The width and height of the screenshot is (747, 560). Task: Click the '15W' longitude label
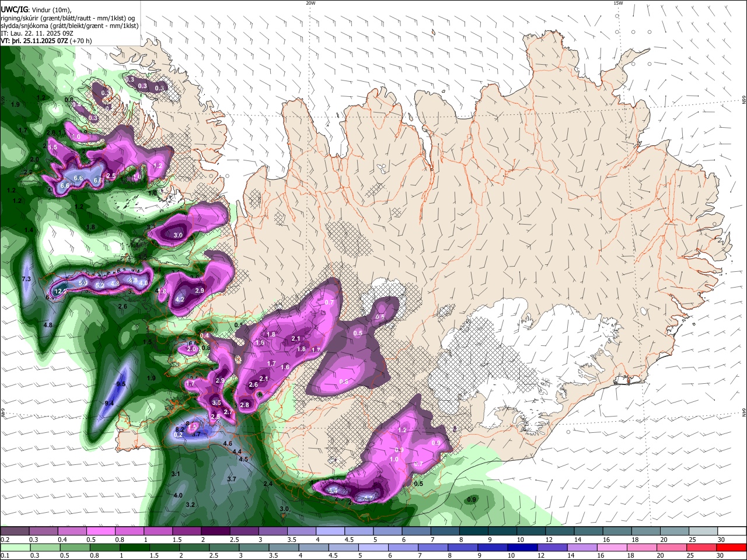tap(618, 3)
